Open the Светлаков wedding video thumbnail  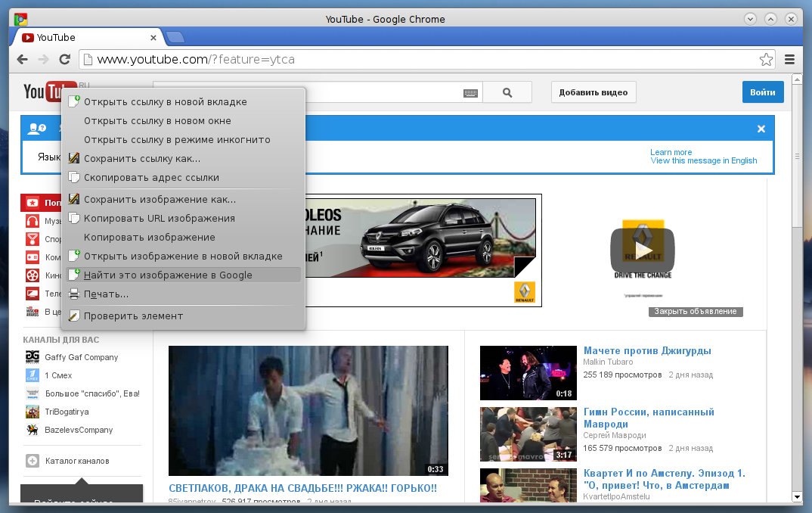pos(308,410)
